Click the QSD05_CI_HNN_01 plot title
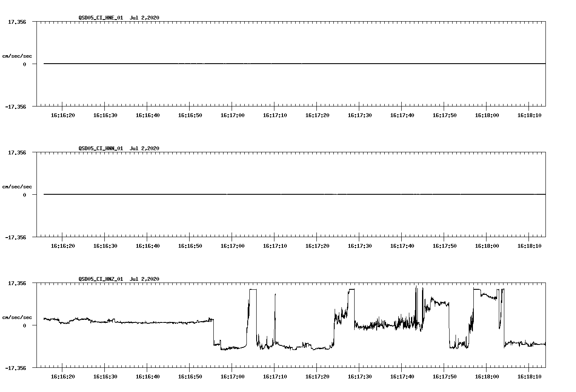The image size is (576, 392). 119,148
